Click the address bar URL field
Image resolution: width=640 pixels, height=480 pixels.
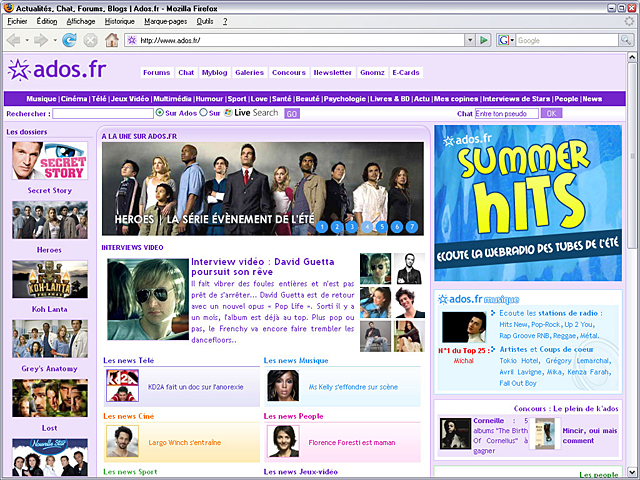pyautogui.click(x=294, y=40)
